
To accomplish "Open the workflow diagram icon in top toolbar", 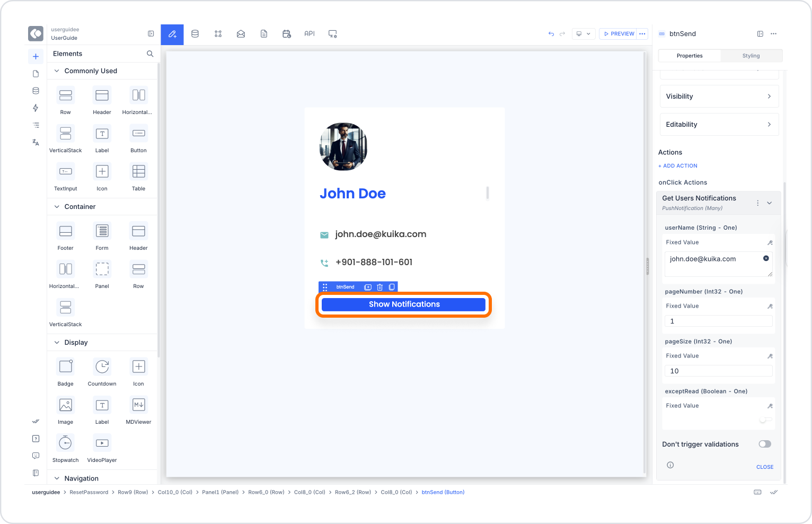I will click(218, 34).
